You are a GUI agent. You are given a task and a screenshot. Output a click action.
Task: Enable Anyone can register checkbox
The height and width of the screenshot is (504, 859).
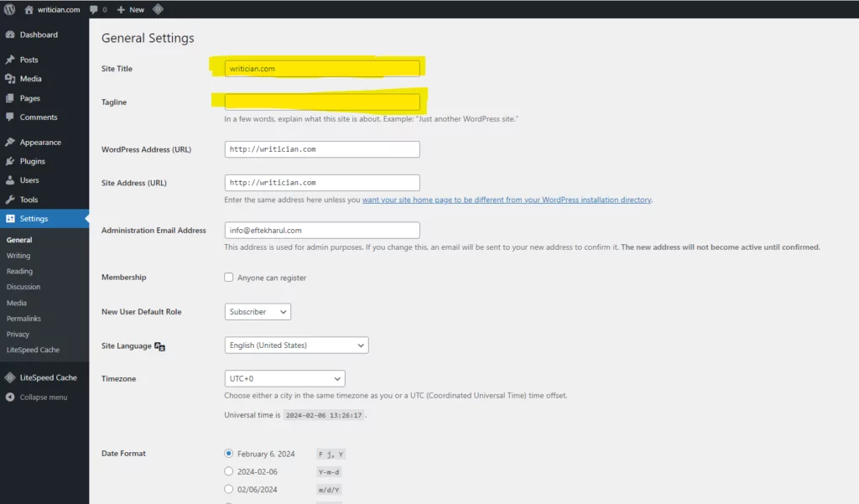[x=228, y=278]
